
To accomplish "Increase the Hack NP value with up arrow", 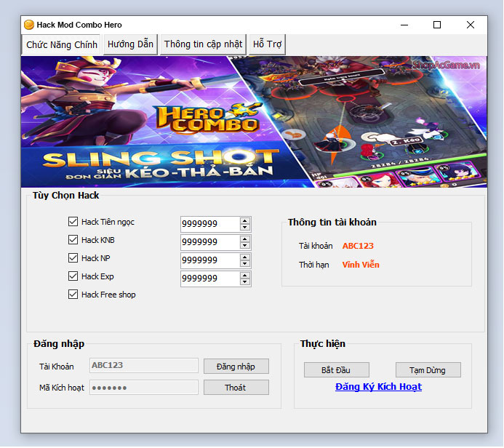I will point(245,257).
